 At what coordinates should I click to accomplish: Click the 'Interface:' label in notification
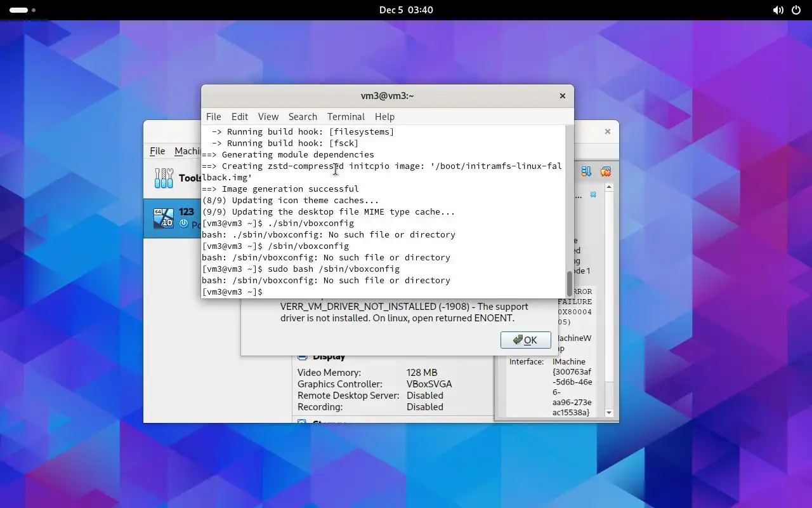[x=527, y=361]
